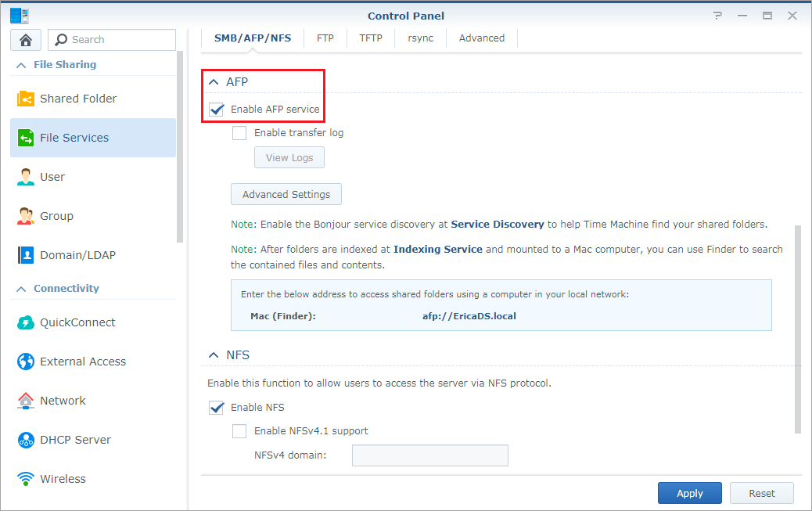Click the External Access globe icon
812x511 pixels.
[25, 362]
